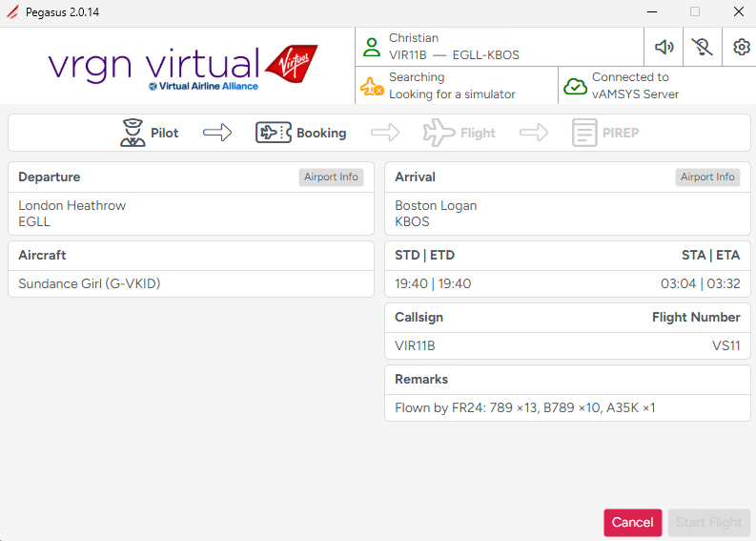756x541 pixels.
Task: Open Airport Info for Departure
Action: pos(331,177)
